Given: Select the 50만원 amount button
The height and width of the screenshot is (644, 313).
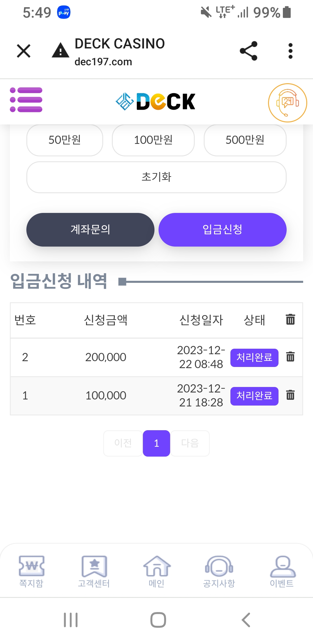Looking at the screenshot, I should click(x=65, y=140).
